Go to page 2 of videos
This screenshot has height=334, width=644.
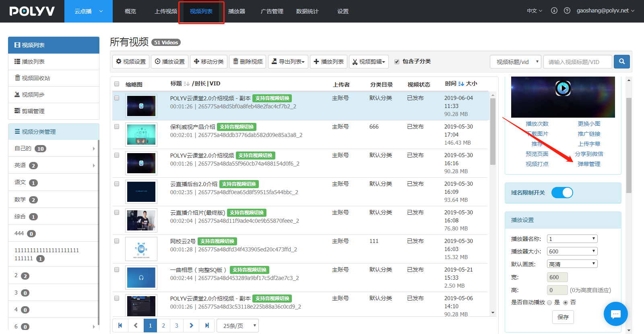coord(163,326)
